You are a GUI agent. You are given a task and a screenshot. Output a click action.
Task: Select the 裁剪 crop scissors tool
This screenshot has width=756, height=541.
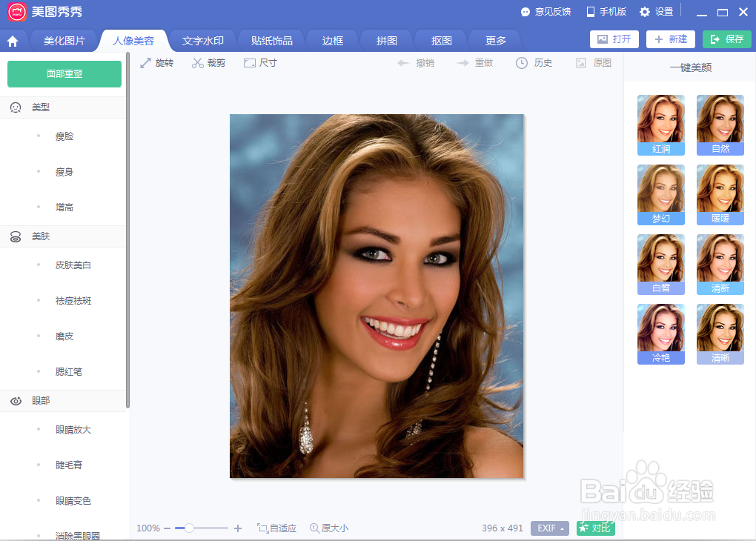208,63
